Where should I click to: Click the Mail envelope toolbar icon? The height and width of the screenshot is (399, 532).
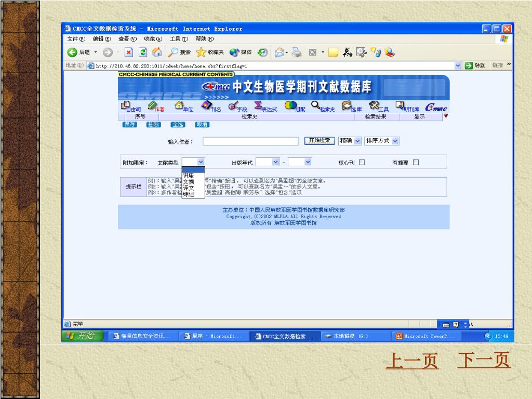point(279,52)
